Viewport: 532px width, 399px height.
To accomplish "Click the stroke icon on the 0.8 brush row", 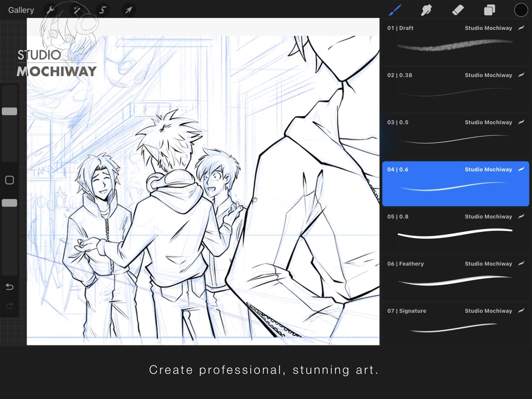I will click(521, 216).
